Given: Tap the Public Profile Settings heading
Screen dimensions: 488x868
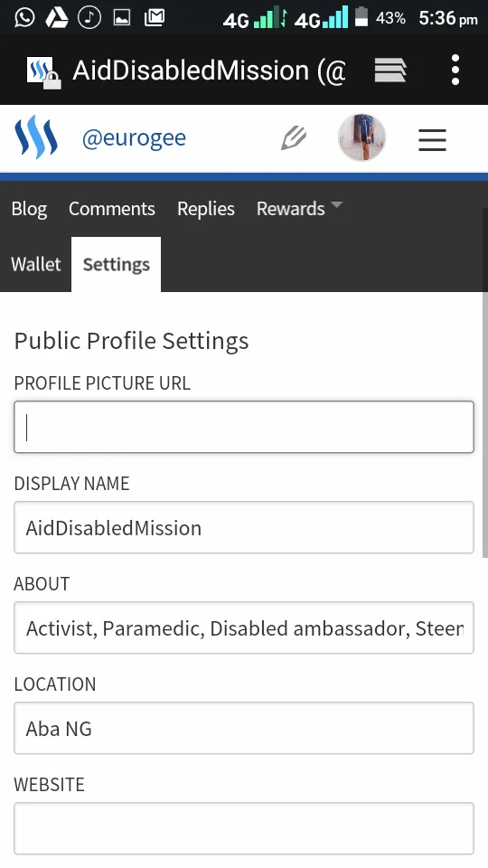Looking at the screenshot, I should pyautogui.click(x=131, y=341).
